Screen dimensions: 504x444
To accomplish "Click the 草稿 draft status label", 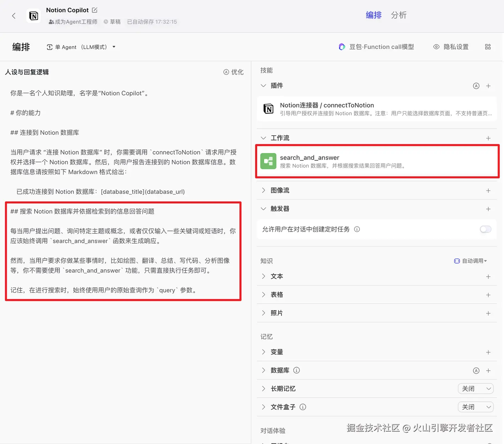I will click(x=112, y=22).
